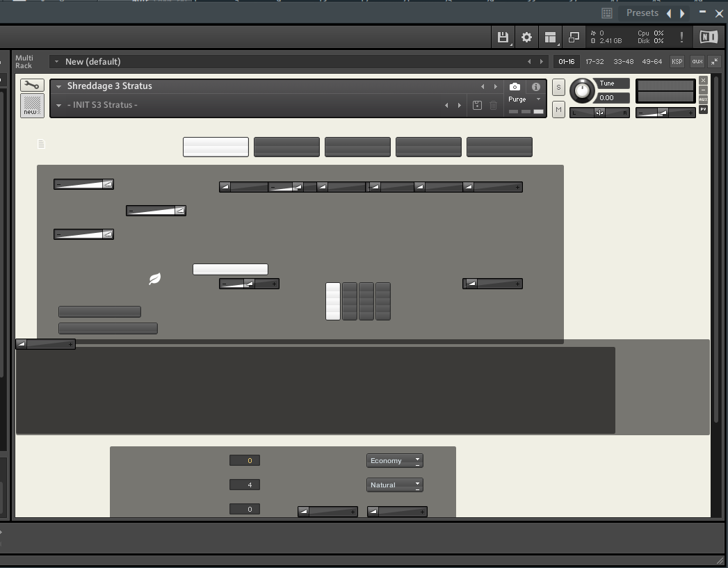Click the NI logo
The image size is (728, 568).
click(x=709, y=37)
